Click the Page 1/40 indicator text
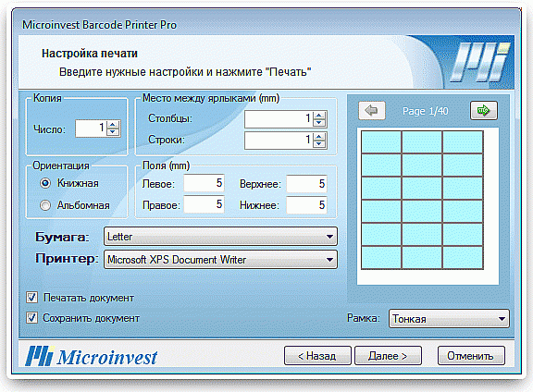This screenshot has height=392, width=533. (x=426, y=111)
